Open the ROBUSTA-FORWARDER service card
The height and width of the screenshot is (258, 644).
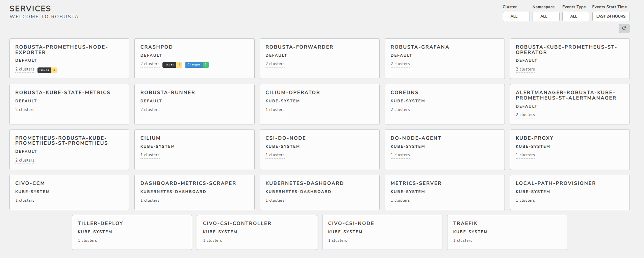coord(319,58)
